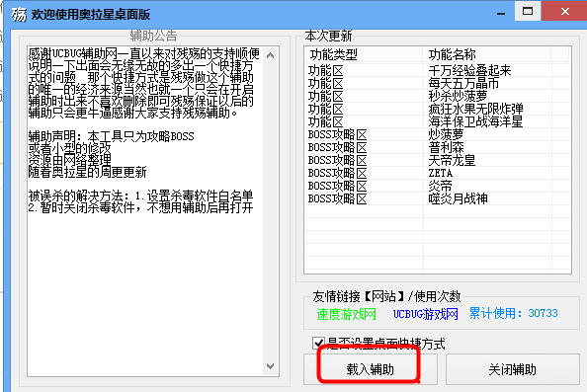Click the announcement scrollbar down arrow

271,366
